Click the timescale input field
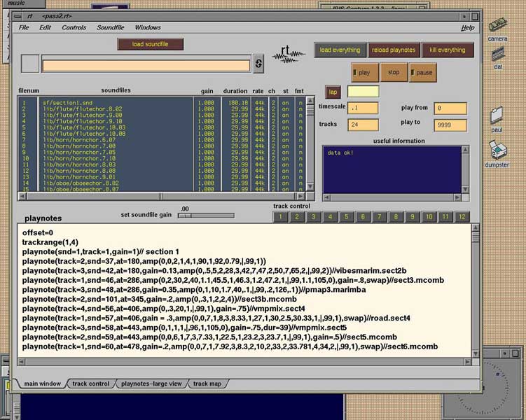This screenshot has height=420, width=526. click(x=362, y=108)
